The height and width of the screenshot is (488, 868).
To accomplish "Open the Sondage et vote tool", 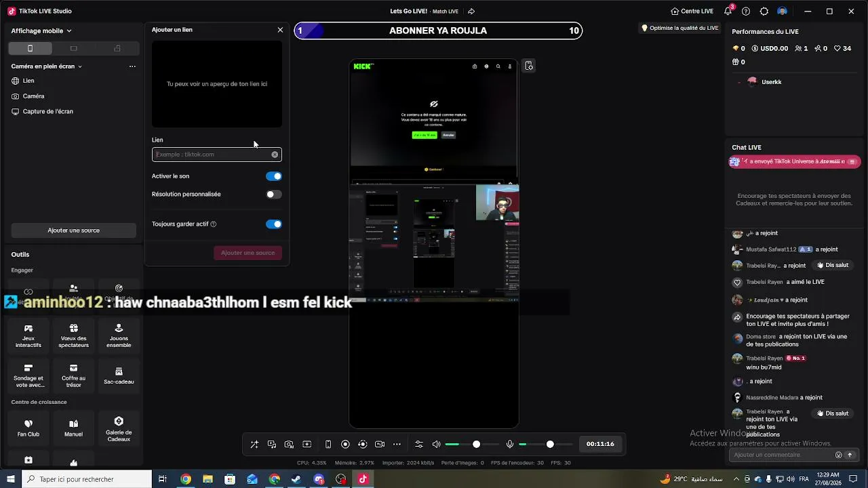I will pos(28,377).
